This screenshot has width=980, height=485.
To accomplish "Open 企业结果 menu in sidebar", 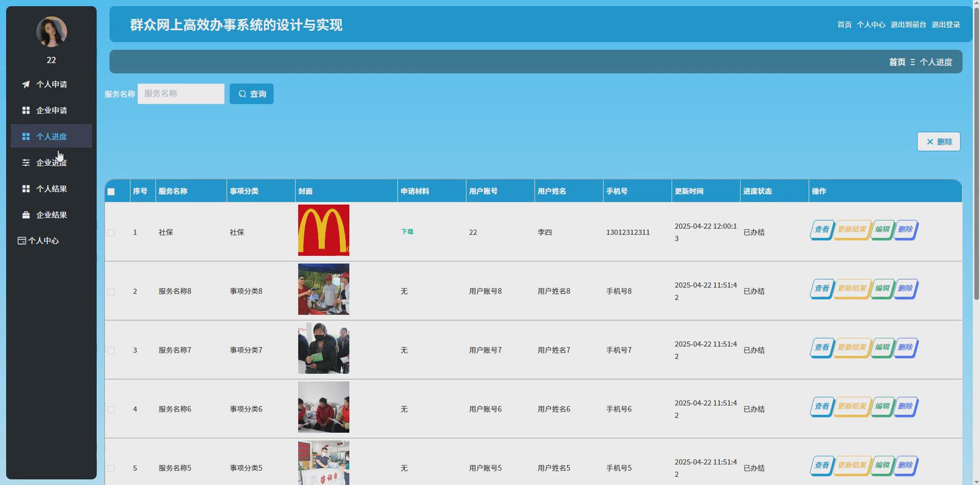I will [51, 215].
